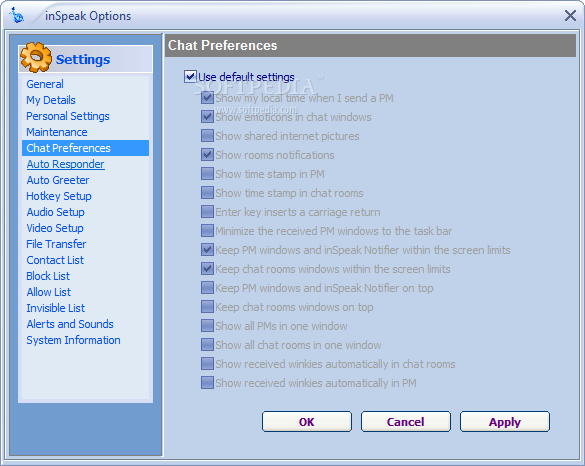Image resolution: width=585 pixels, height=466 pixels.
Task: Check Keep chat rooms windows on top
Action: [x=207, y=307]
